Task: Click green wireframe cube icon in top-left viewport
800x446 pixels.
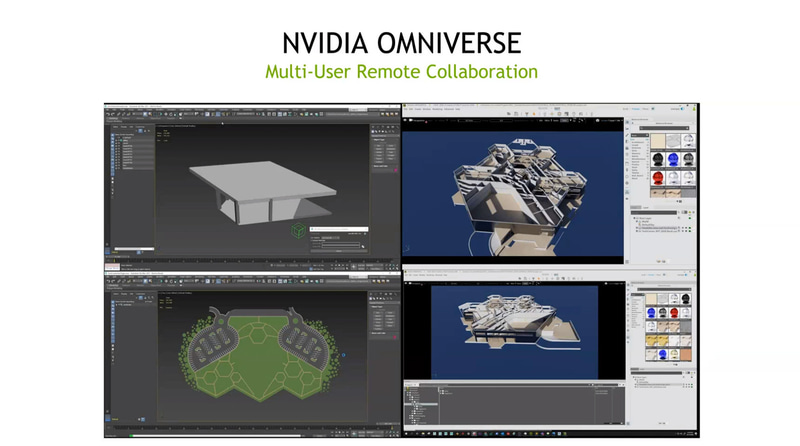Action: (298, 230)
